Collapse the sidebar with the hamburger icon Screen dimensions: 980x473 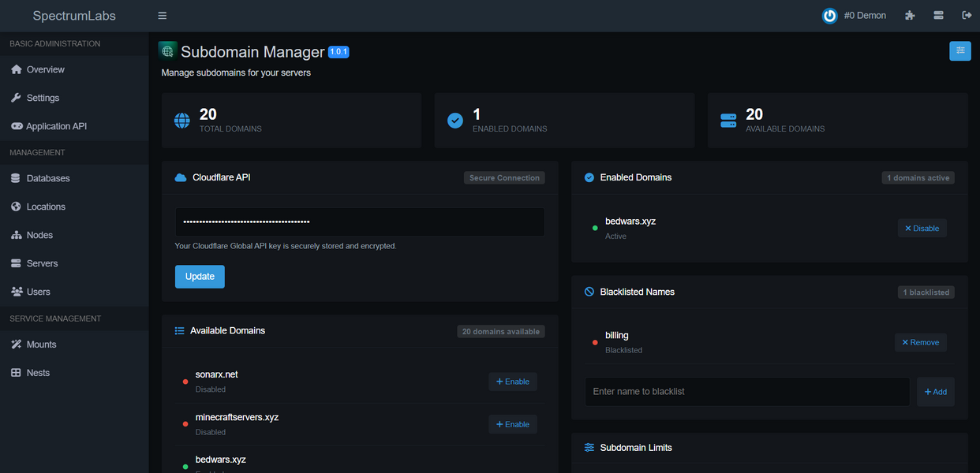[x=162, y=15]
